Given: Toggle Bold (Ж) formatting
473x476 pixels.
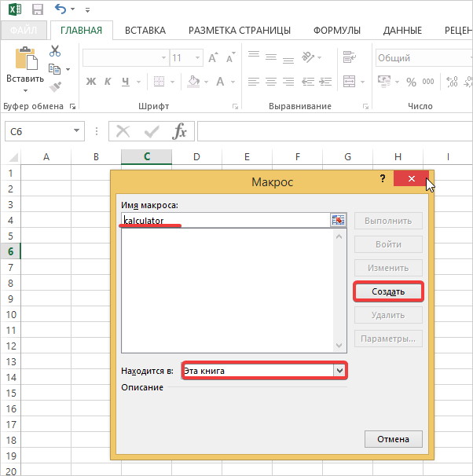Looking at the screenshot, I should tap(90, 82).
